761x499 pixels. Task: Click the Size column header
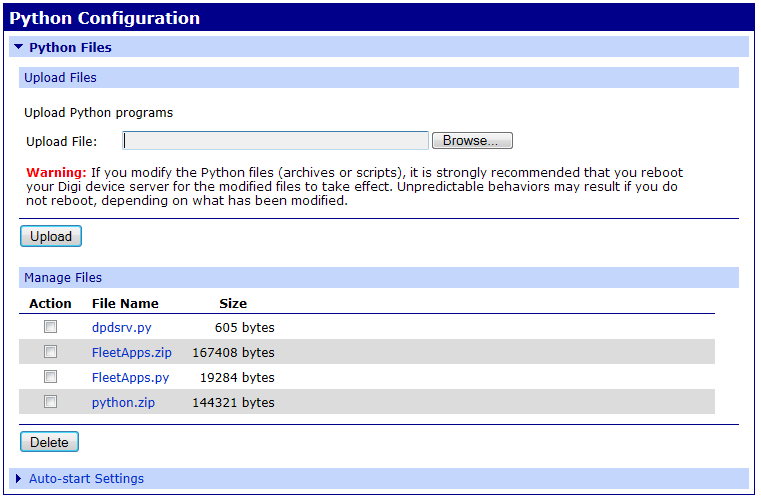(x=232, y=303)
